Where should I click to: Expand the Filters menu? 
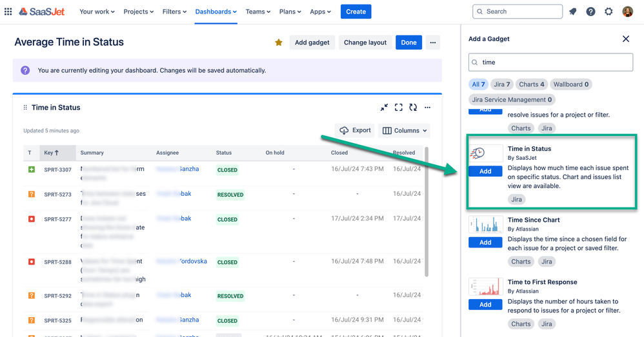coord(174,12)
